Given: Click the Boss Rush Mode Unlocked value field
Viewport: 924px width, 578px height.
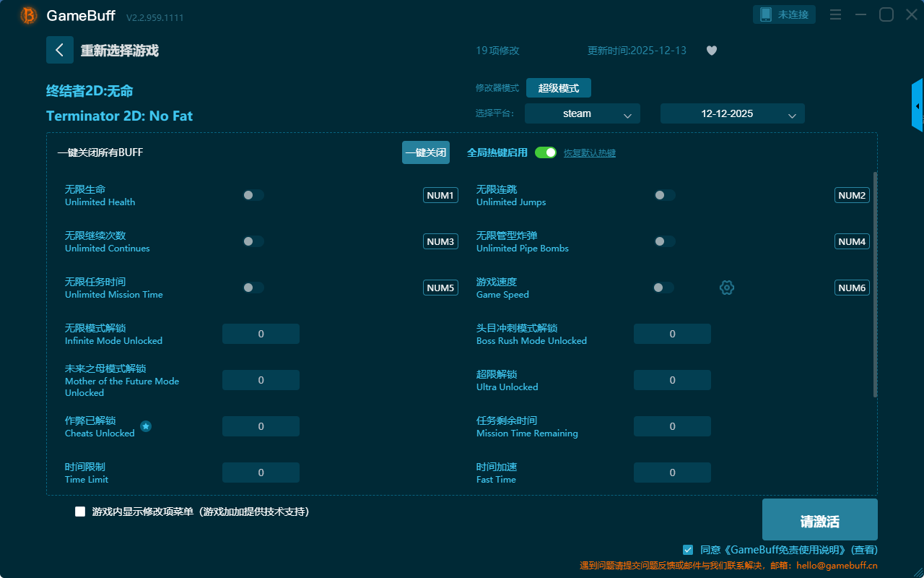Looking at the screenshot, I should tap(672, 334).
